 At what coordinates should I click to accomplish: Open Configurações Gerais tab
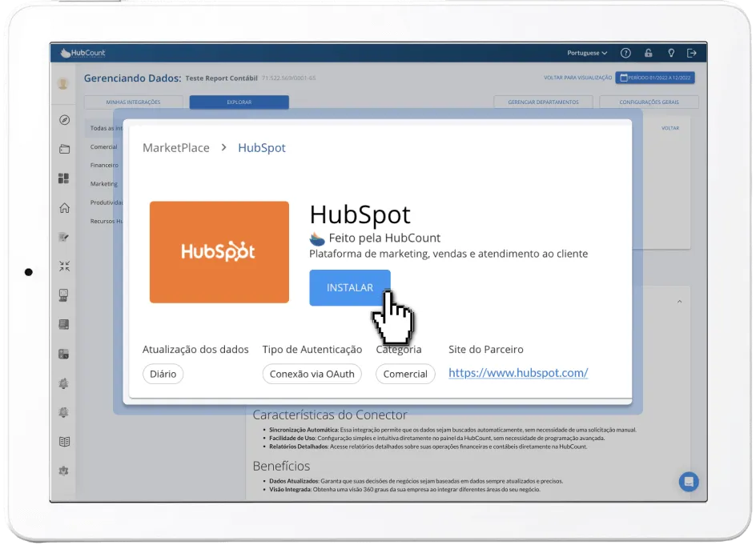coord(649,102)
